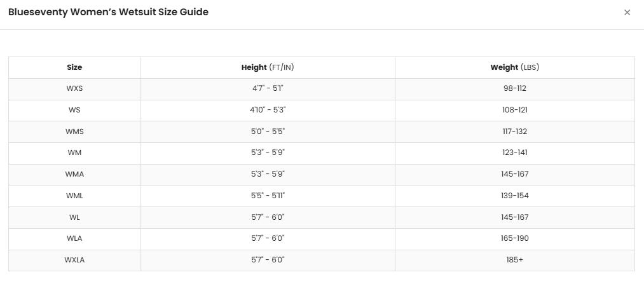The image size is (644, 284).
Task: Click the 185+ weight cell
Action: click(514, 260)
